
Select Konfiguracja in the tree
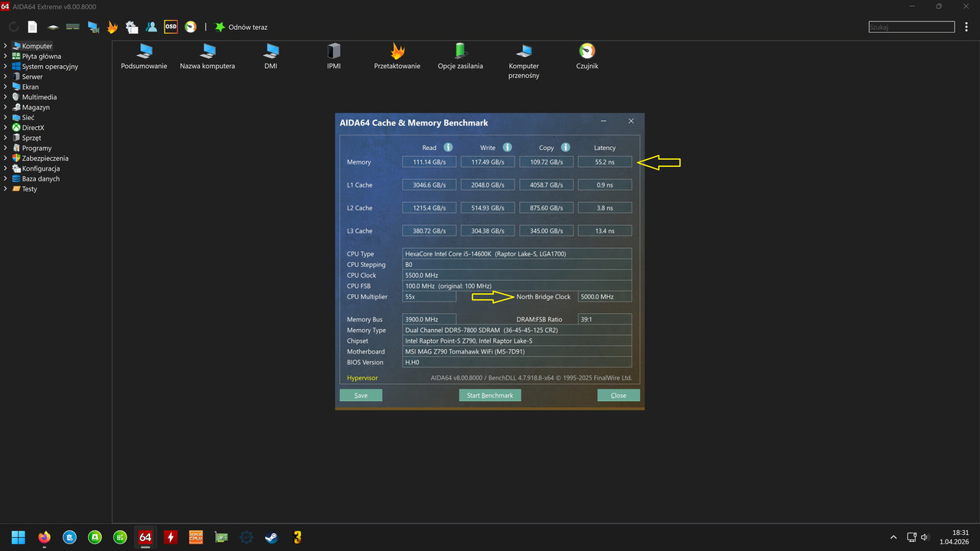click(x=41, y=168)
